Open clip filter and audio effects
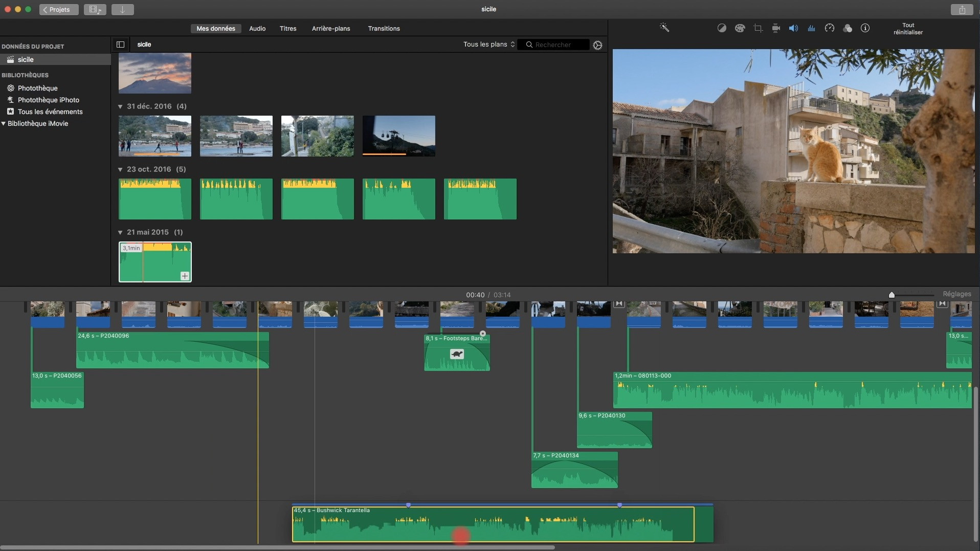The height and width of the screenshot is (551, 980). pos(848,28)
